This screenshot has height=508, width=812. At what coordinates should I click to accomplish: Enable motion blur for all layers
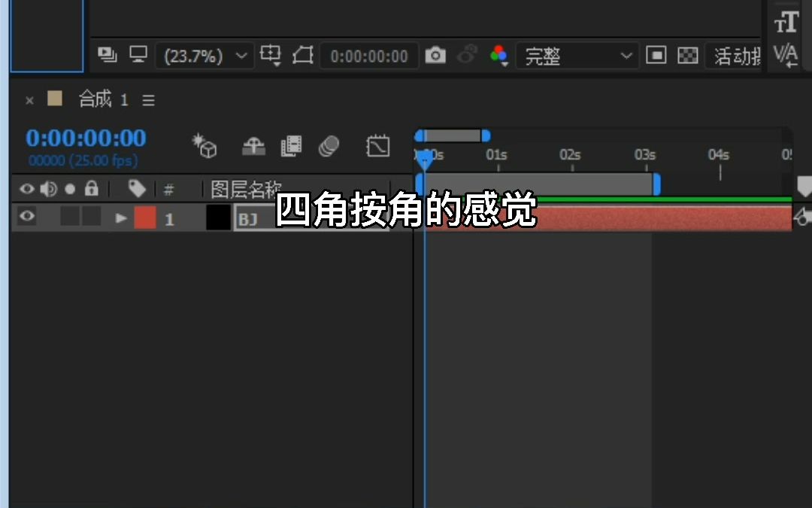pos(329,146)
